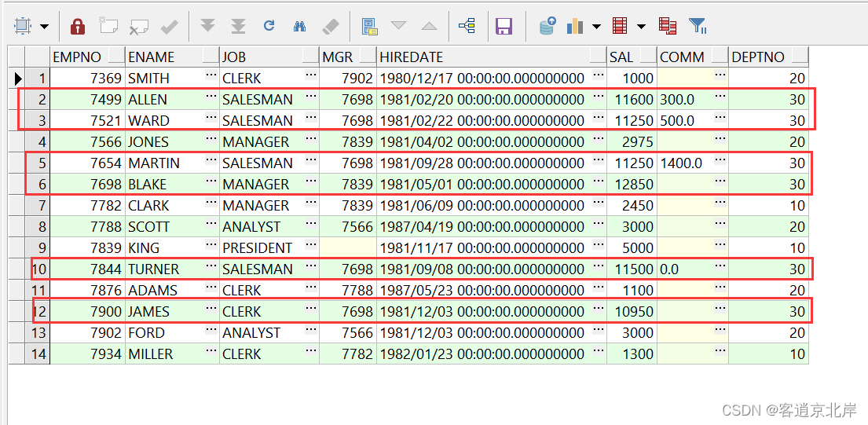
Task: Select row header number 14
Action: pos(38,354)
